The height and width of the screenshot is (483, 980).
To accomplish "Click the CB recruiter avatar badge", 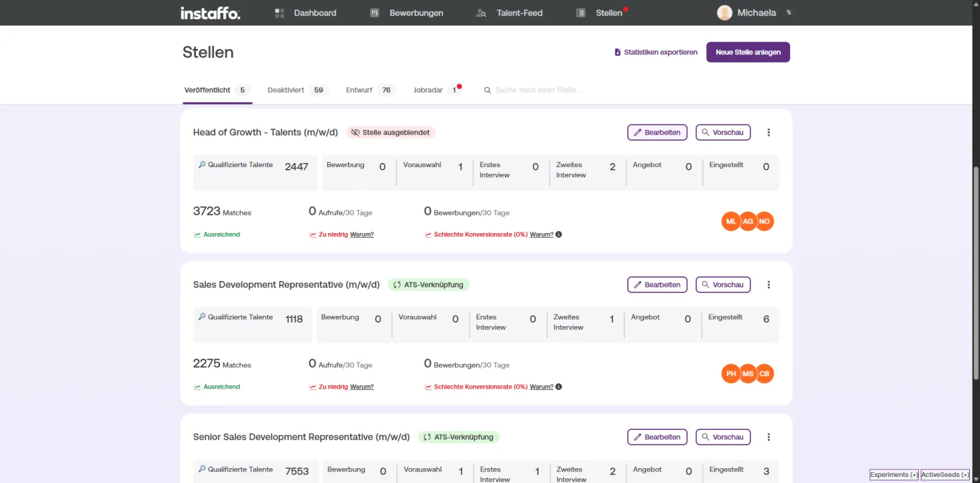I will tap(764, 373).
